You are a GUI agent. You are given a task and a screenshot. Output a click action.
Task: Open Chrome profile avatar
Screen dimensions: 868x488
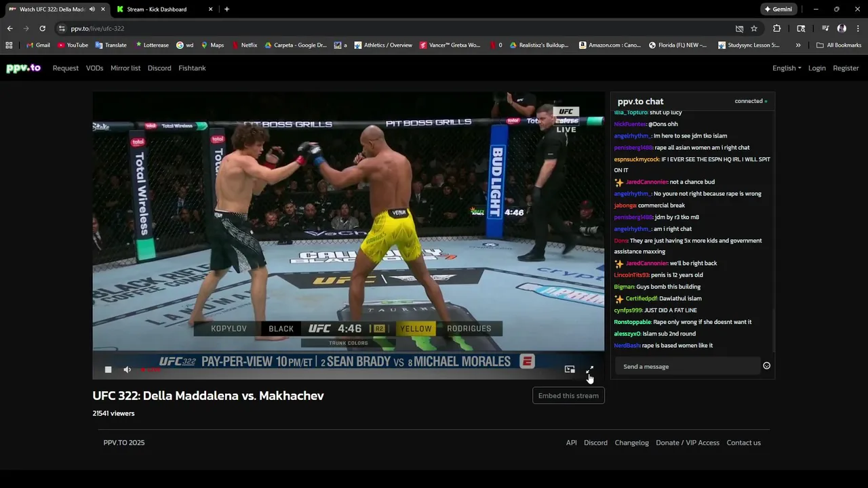[x=842, y=28]
